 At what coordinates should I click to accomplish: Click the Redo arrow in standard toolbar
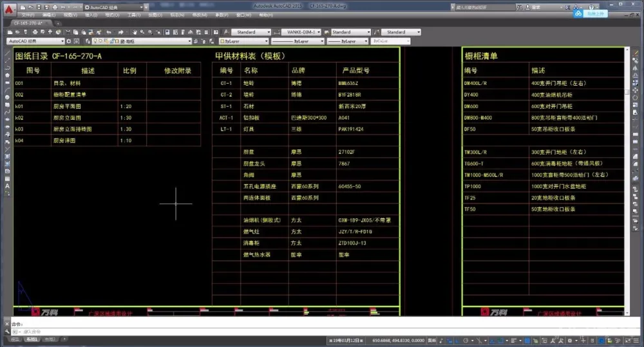coord(121,32)
